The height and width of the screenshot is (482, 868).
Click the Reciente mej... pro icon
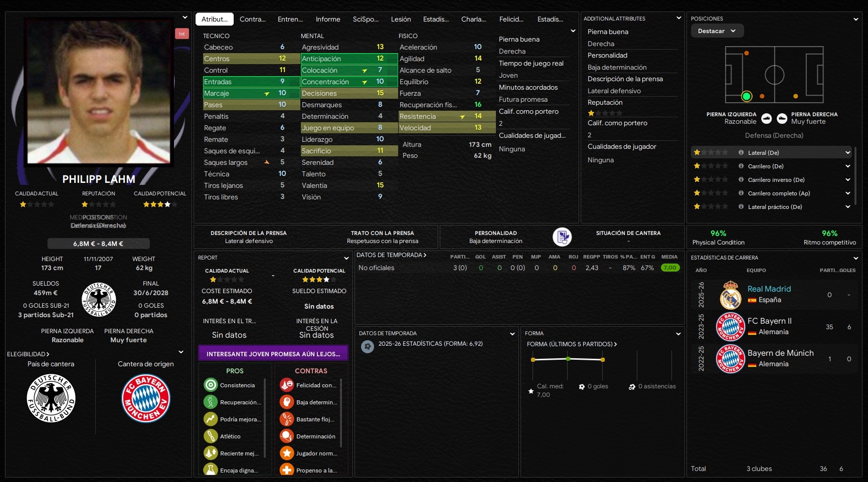[211, 453]
